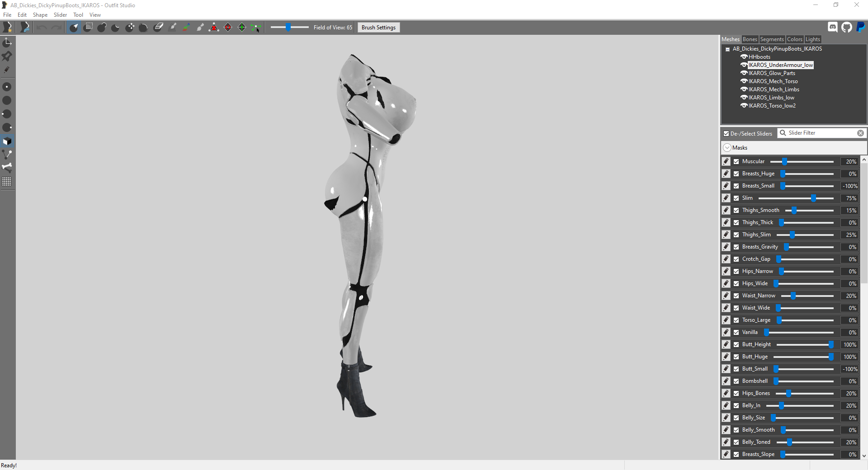The image size is (868, 470).
Task: Toggle node connections display icon
Action: coord(7,155)
